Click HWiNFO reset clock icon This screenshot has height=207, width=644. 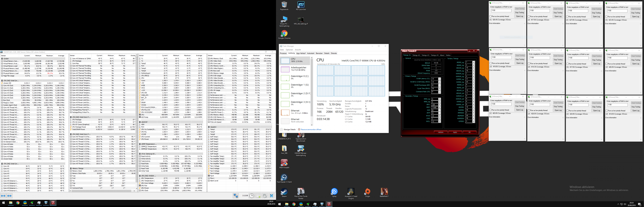coord(252,196)
